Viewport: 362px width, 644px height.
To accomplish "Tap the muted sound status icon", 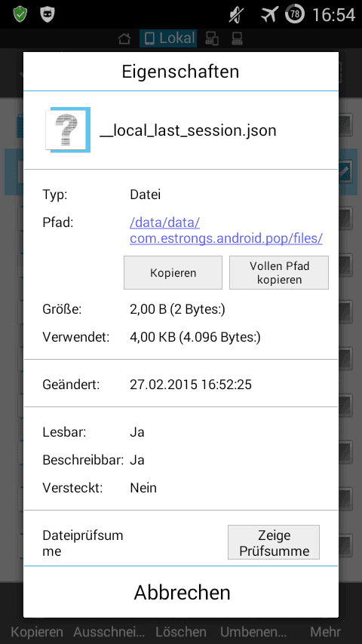I will tap(236, 15).
